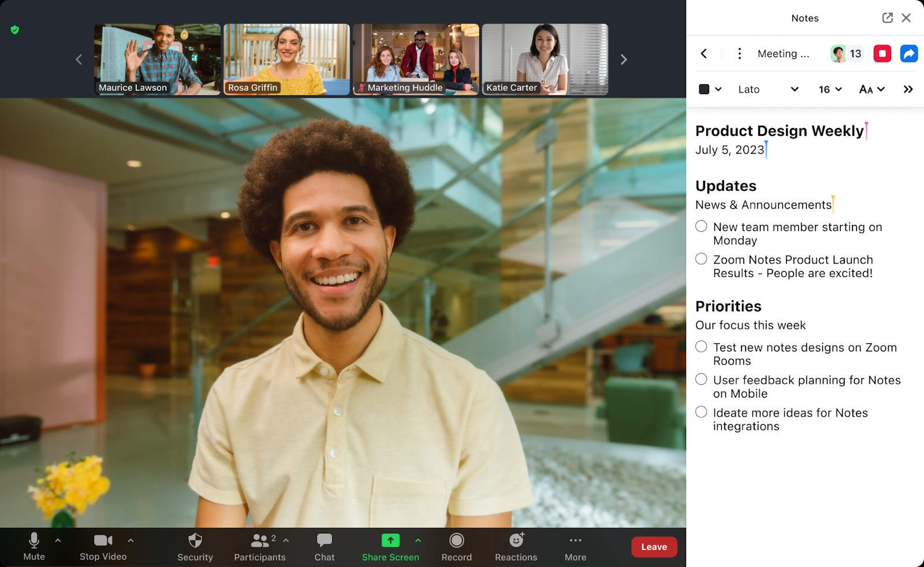Tick 'Ideate more ideas for Notes integrations'
Image resolution: width=924 pixels, height=567 pixels.
[x=701, y=412]
